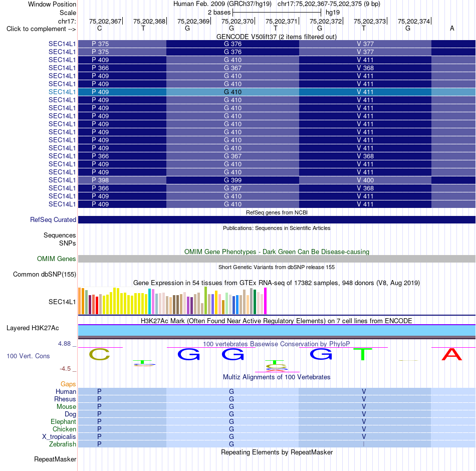Screen dimensions: 476x471
Task: Open the 'RefSeq genes from NCBI' track title
Action: click(x=277, y=212)
